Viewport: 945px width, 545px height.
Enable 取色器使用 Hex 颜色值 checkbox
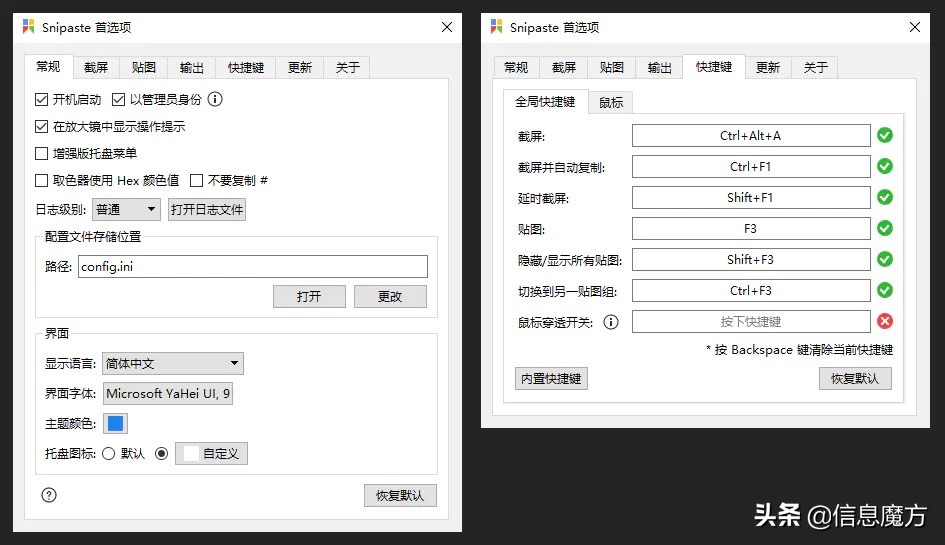pyautogui.click(x=42, y=180)
